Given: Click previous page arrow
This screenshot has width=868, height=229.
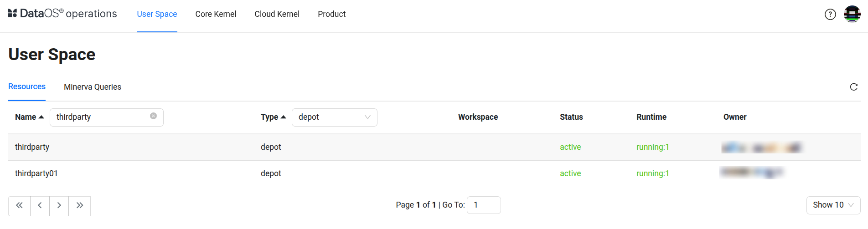Looking at the screenshot, I should (40, 205).
